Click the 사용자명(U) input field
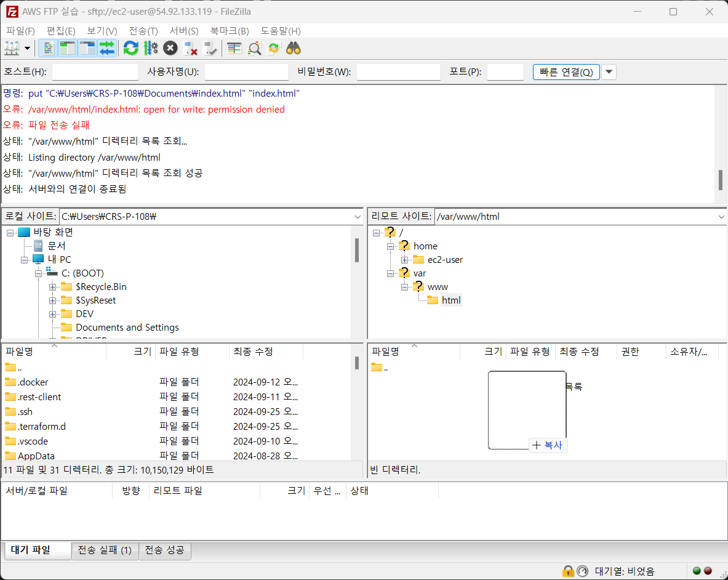Image resolution: width=728 pixels, height=580 pixels. point(247,72)
